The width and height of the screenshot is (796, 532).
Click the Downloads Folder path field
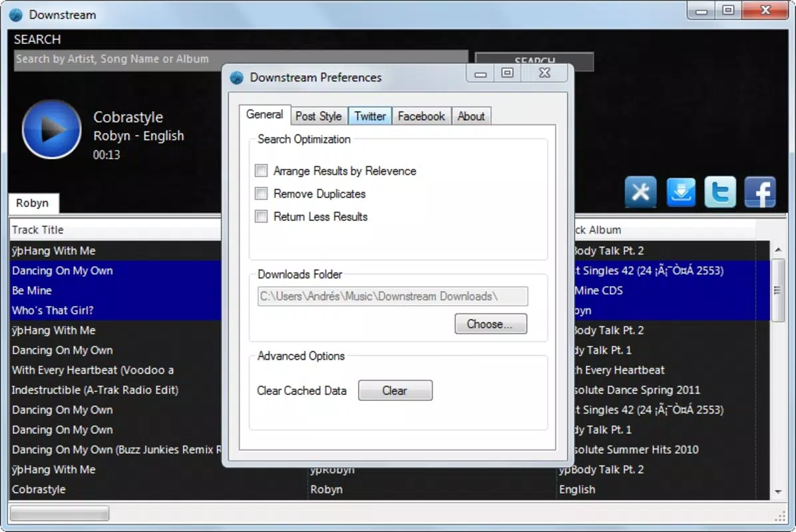(x=393, y=296)
